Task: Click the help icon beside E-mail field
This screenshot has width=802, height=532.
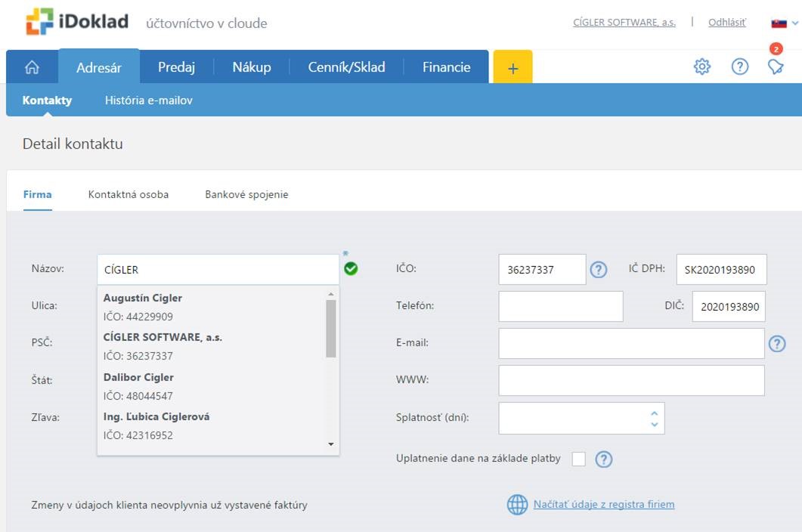Action: [777, 344]
